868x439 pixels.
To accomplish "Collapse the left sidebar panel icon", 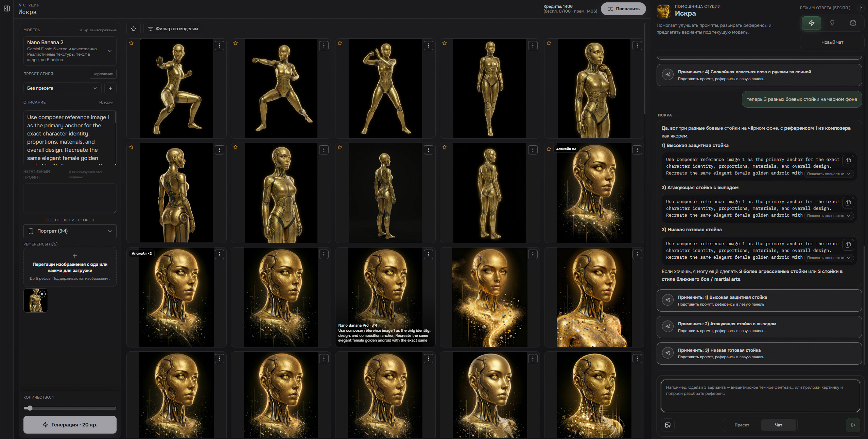I will [x=7, y=8].
